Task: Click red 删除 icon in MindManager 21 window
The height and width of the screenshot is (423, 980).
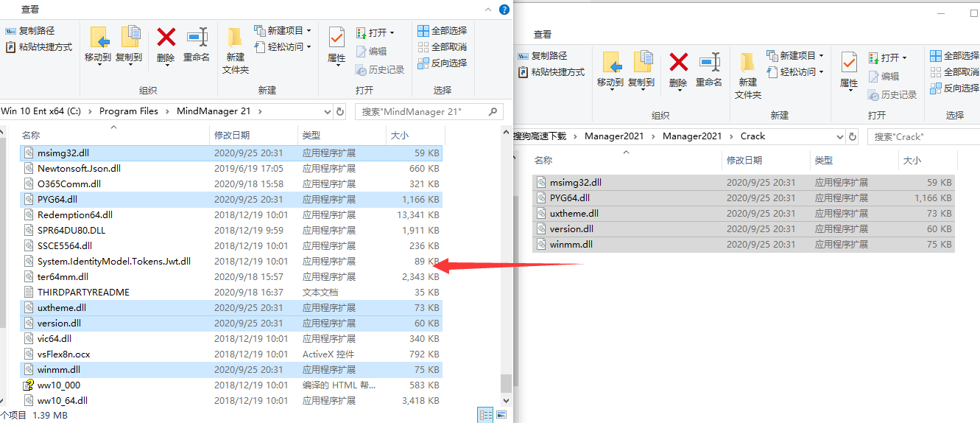Action: coord(166,38)
